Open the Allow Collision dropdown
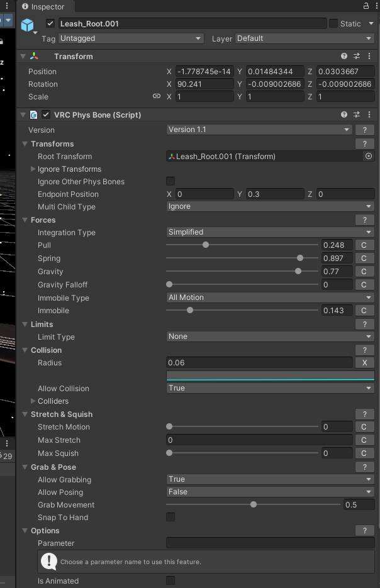The height and width of the screenshot is (588, 380). [x=270, y=388]
